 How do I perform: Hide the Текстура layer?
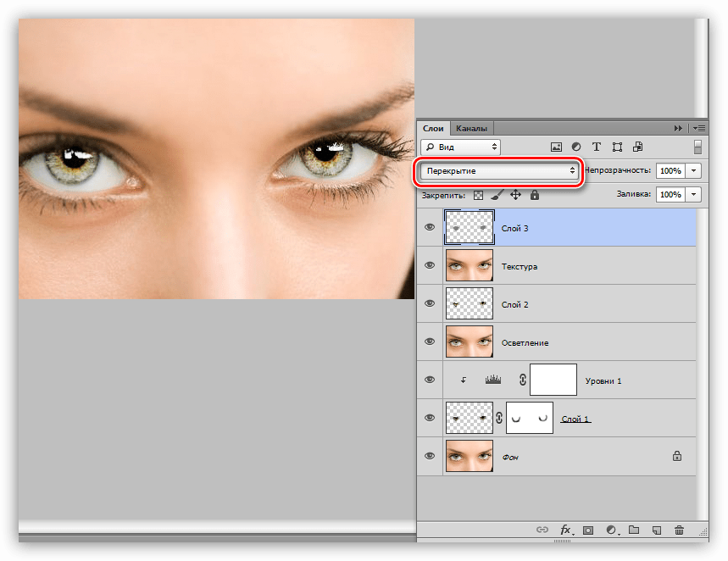(x=430, y=265)
